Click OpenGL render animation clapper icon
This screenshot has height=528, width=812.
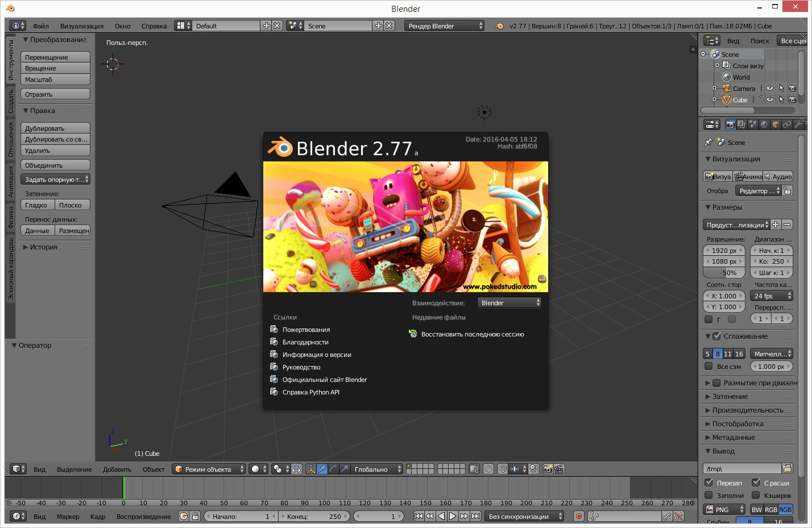click(559, 469)
